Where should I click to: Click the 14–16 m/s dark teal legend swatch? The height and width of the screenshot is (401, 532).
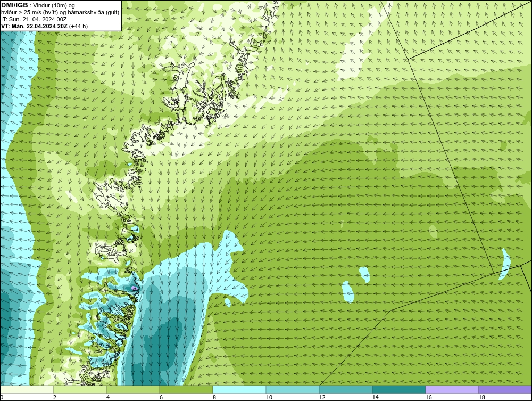click(x=399, y=389)
